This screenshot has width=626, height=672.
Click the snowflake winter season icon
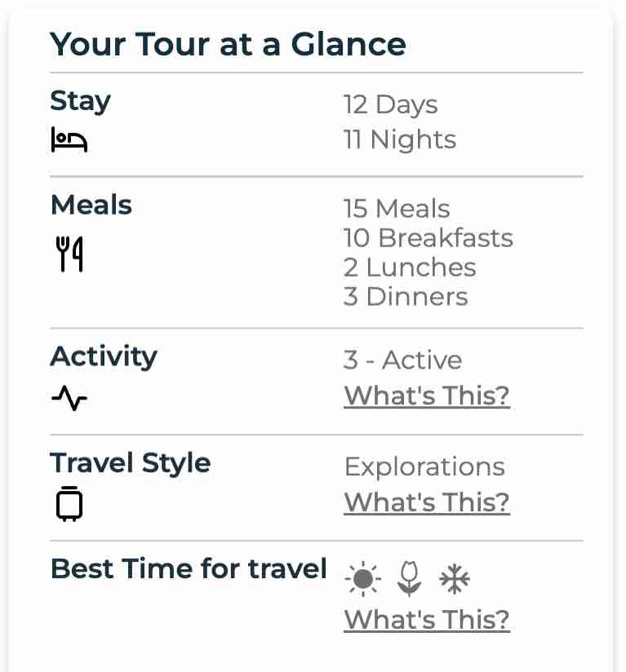455,580
